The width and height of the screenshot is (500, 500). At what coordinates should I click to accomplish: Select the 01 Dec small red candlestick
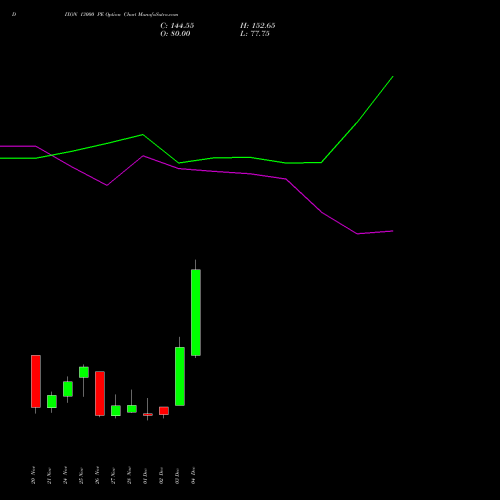click(x=148, y=414)
